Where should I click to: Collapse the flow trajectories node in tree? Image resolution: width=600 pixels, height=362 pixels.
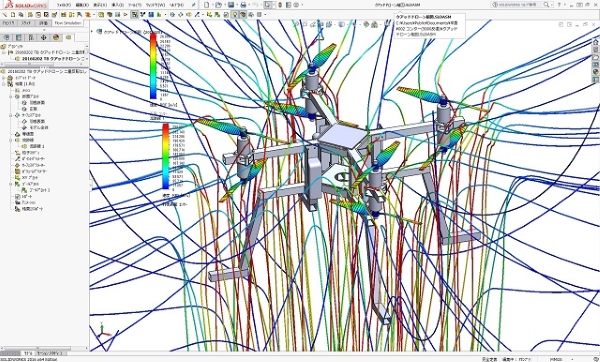tap(11, 140)
